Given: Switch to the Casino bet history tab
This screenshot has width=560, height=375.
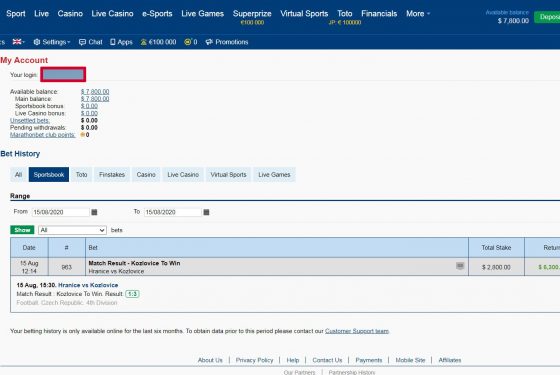Looking at the screenshot, I should 146,175.
